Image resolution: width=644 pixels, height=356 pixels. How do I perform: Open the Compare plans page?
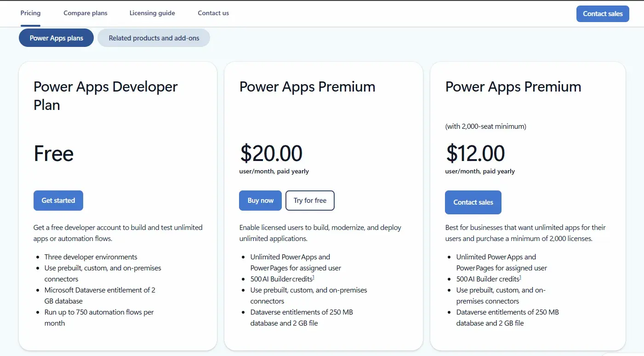[x=85, y=13]
